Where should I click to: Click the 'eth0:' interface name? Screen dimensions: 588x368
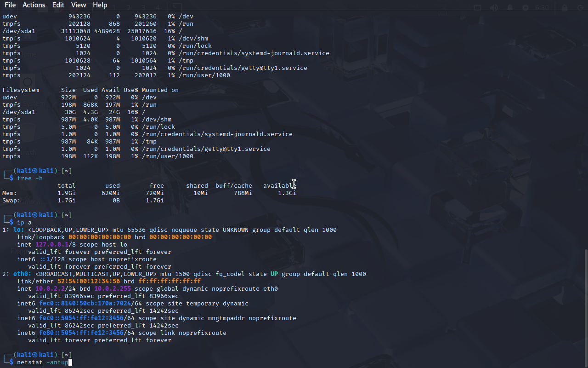pyautogui.click(x=23, y=274)
